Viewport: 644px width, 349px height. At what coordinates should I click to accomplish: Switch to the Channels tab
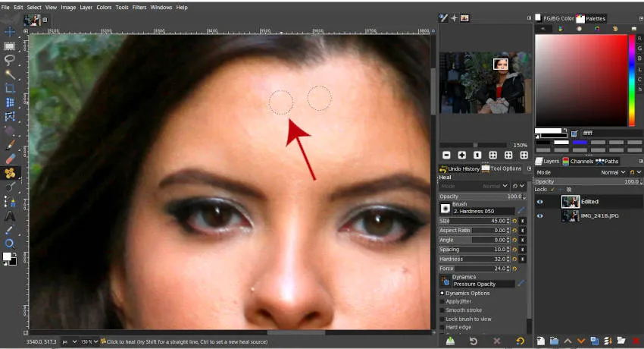[577, 161]
